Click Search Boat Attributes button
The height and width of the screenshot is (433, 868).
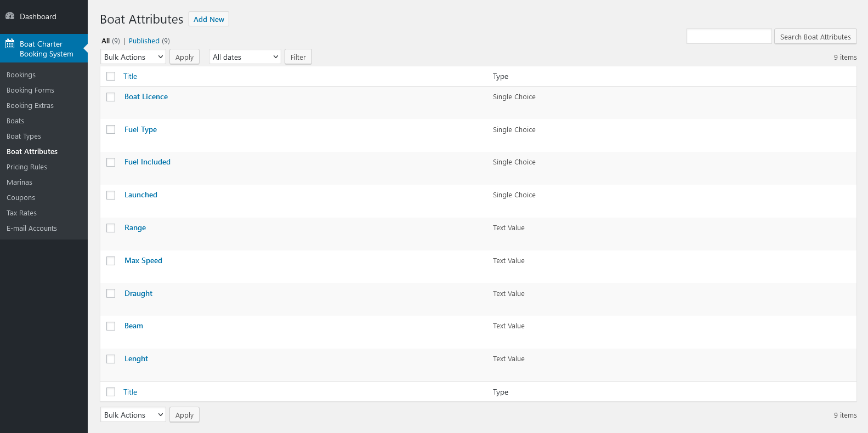pyautogui.click(x=815, y=37)
